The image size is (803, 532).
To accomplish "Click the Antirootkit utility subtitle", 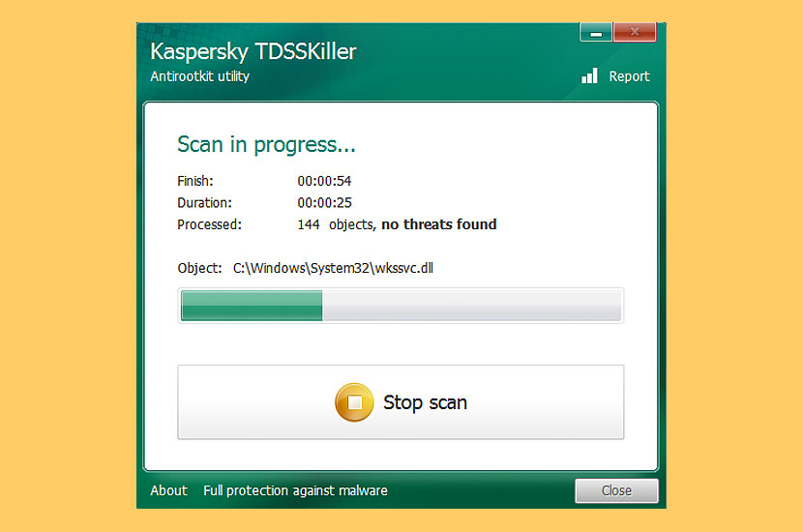I will [x=199, y=76].
